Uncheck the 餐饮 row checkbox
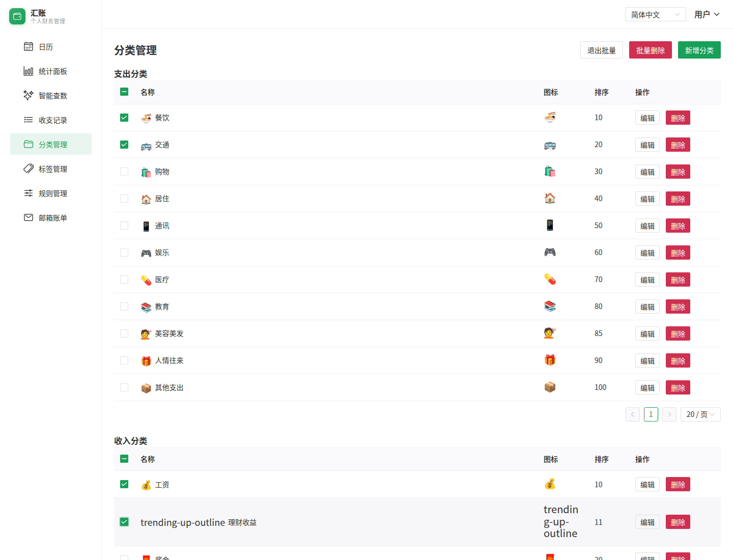The height and width of the screenshot is (560, 733). 124,118
